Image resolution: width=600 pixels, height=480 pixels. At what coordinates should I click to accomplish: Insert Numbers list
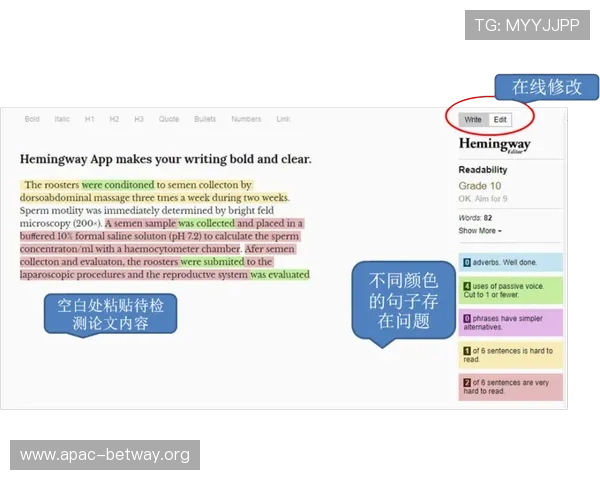(x=246, y=119)
